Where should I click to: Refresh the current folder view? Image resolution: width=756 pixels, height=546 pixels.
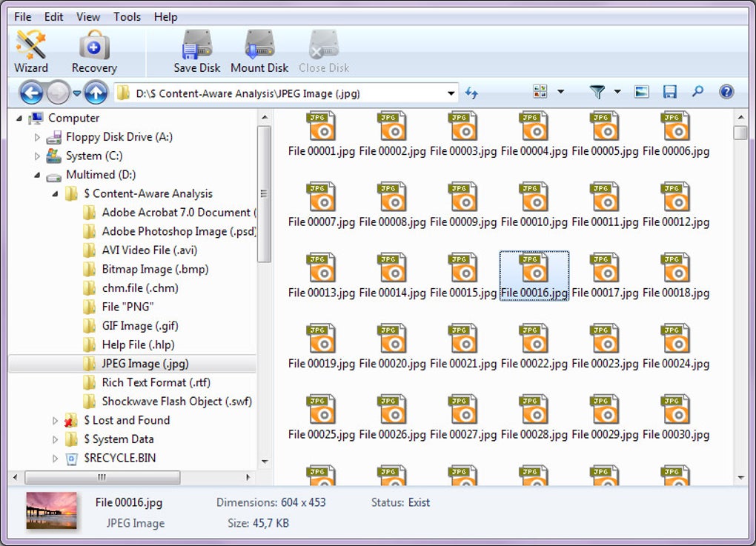coord(471,92)
